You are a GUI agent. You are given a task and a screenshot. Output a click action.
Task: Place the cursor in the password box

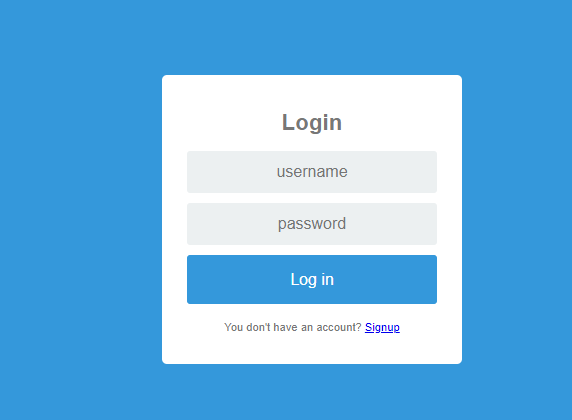click(x=312, y=224)
